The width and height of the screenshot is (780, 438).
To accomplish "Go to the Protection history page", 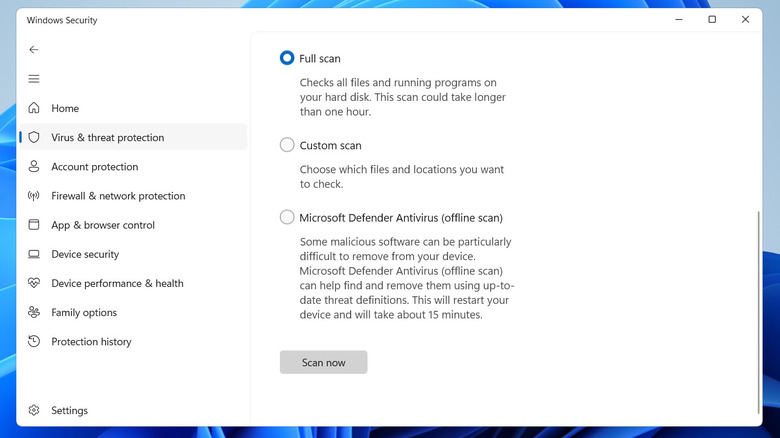I will 91,342.
